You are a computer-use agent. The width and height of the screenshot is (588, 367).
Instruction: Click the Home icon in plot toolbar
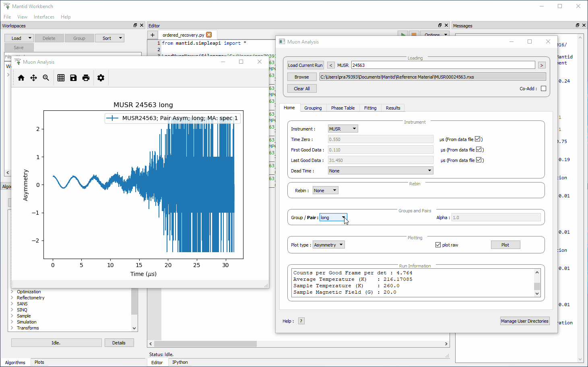click(x=21, y=78)
